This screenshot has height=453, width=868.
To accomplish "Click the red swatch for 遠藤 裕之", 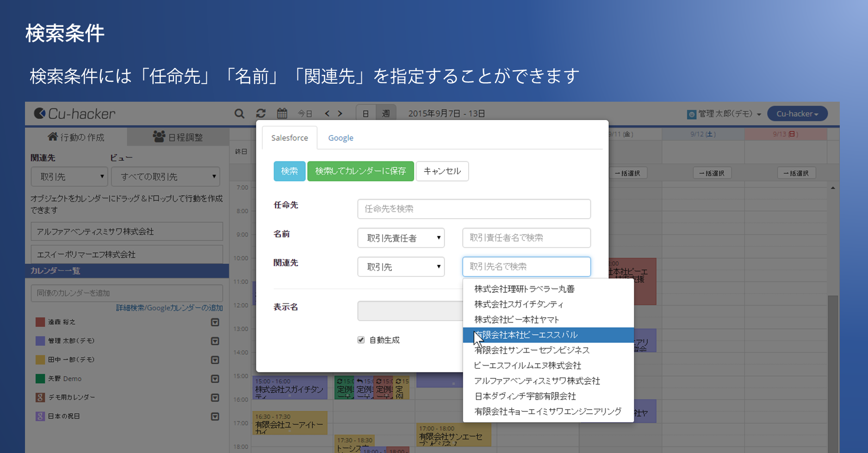I will tap(40, 322).
